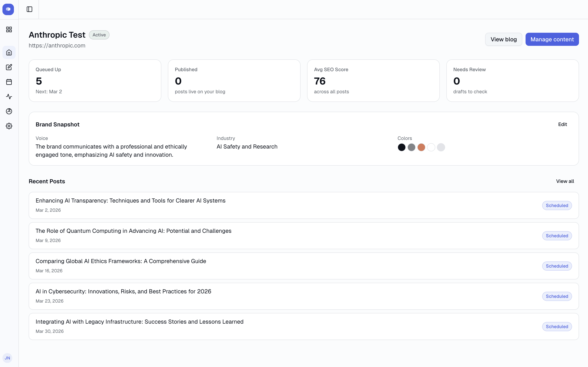Open the Enhancing AI Transparency post
The height and width of the screenshot is (367, 588).
point(130,201)
